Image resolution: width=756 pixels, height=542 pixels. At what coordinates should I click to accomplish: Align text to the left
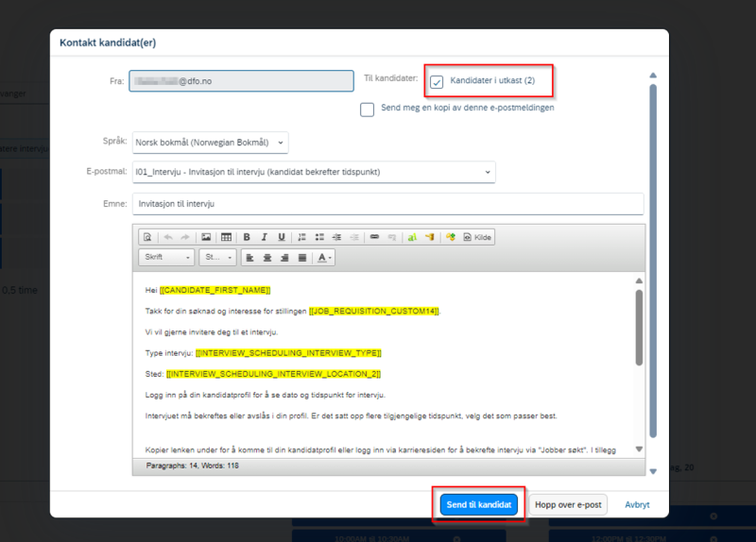[249, 258]
